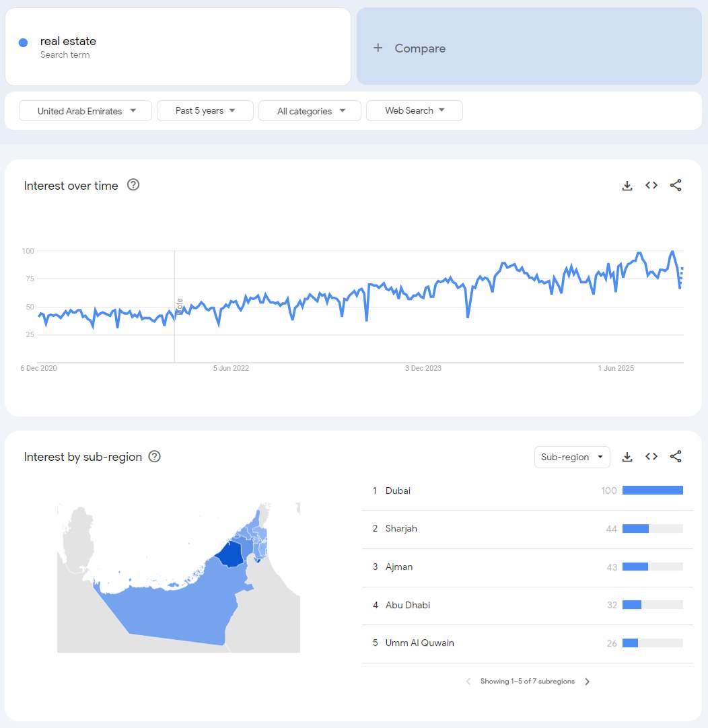Open help for Interest over time

pyautogui.click(x=133, y=185)
